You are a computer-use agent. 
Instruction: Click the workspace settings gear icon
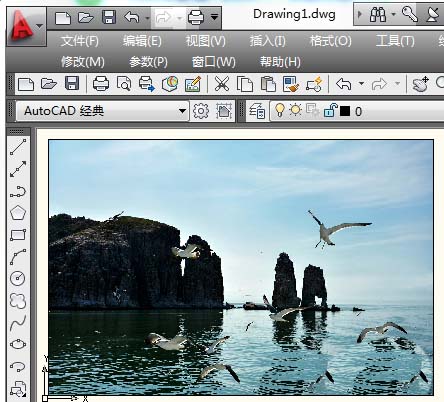tap(201, 111)
